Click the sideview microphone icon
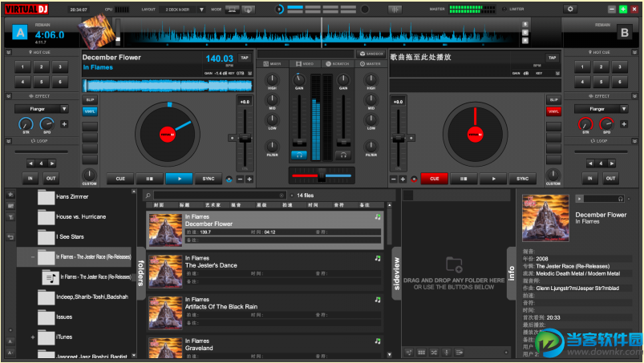This screenshot has width=644, height=363. click(447, 353)
